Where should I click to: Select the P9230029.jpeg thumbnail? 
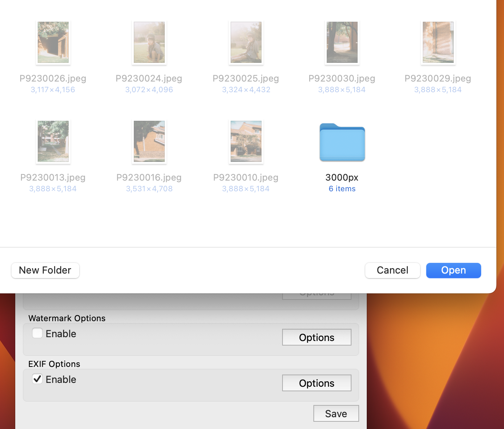tap(438, 42)
